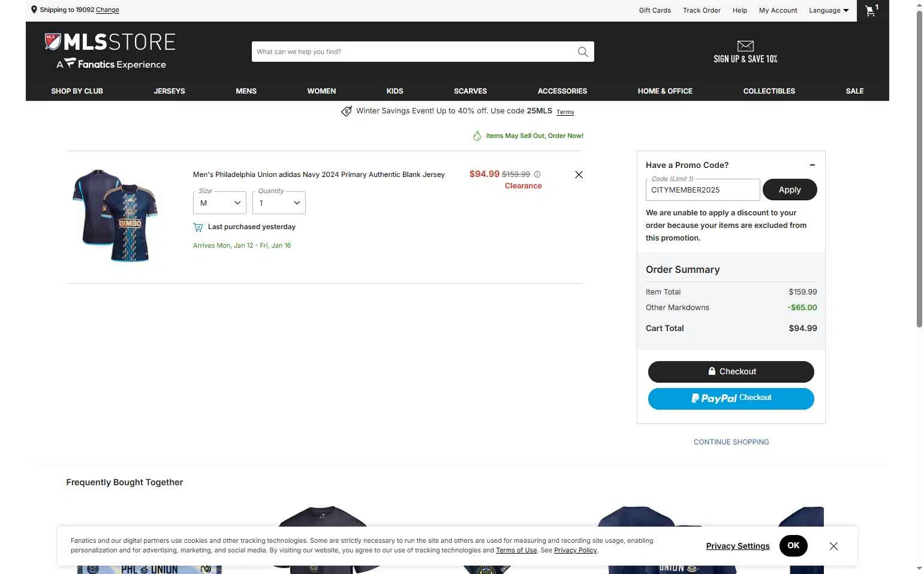924x574 pixels.
Task: Open promotion Terms link
Action: pos(565,112)
